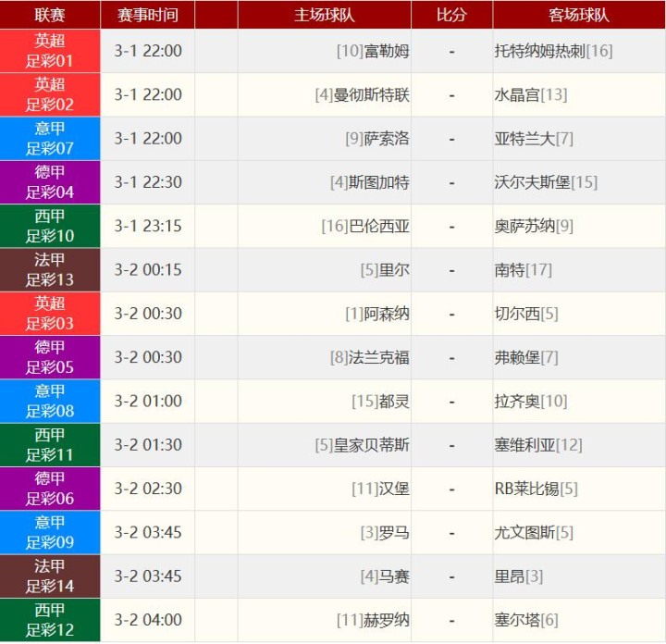Click the 赛事时间 column header
Screen dimensions: 666x644
tap(147, 15)
